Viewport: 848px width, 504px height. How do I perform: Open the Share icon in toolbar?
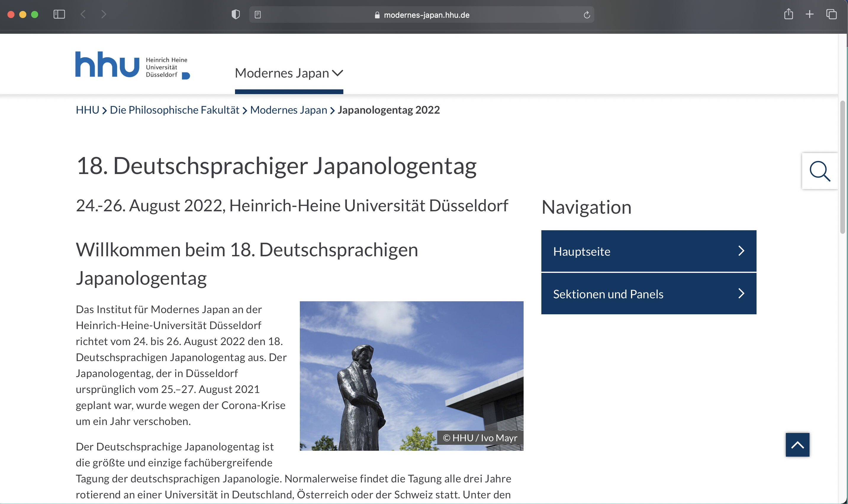point(789,14)
